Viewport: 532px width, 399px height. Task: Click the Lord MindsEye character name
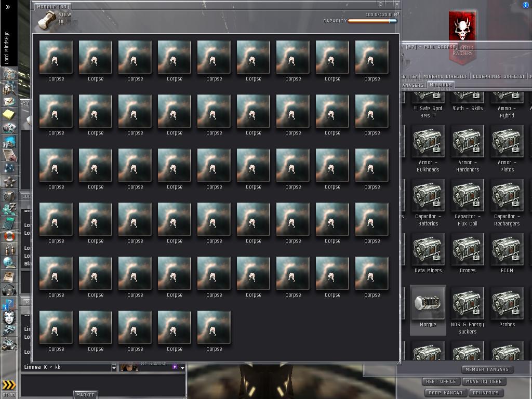pos(6,48)
